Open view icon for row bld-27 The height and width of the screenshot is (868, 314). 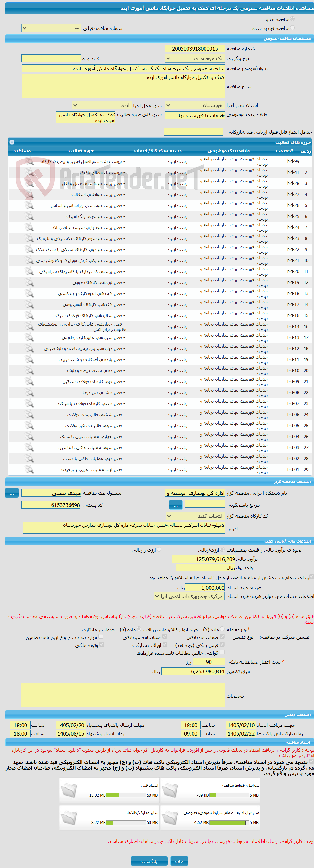(x=29, y=194)
